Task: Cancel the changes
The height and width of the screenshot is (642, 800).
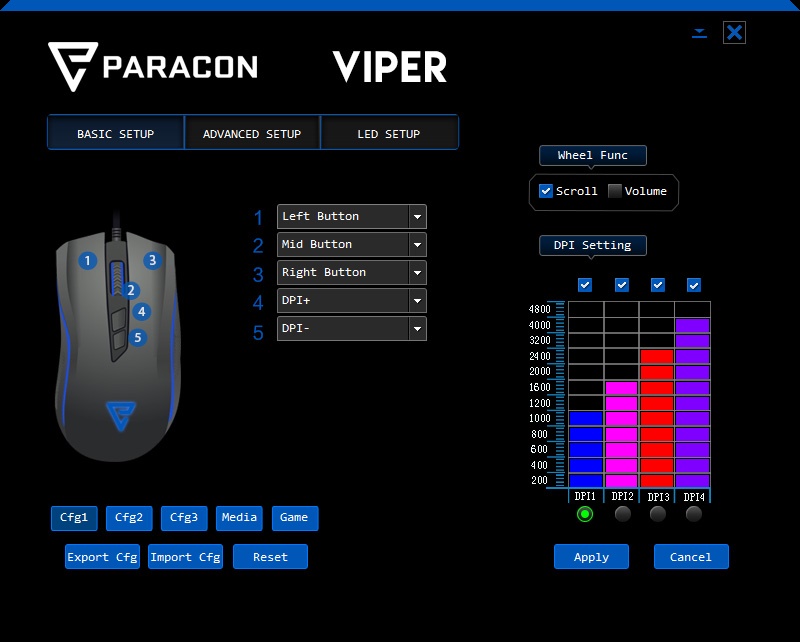Action: (691, 557)
